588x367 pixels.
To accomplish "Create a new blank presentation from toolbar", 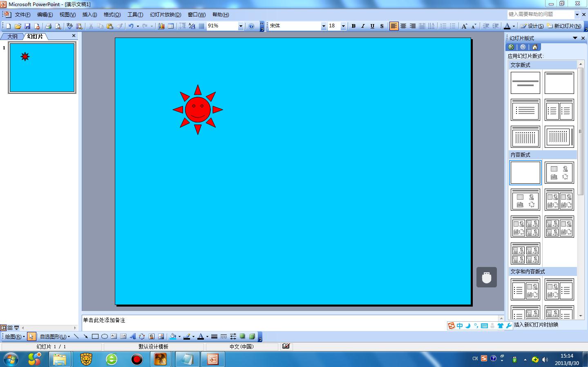I will [8, 26].
